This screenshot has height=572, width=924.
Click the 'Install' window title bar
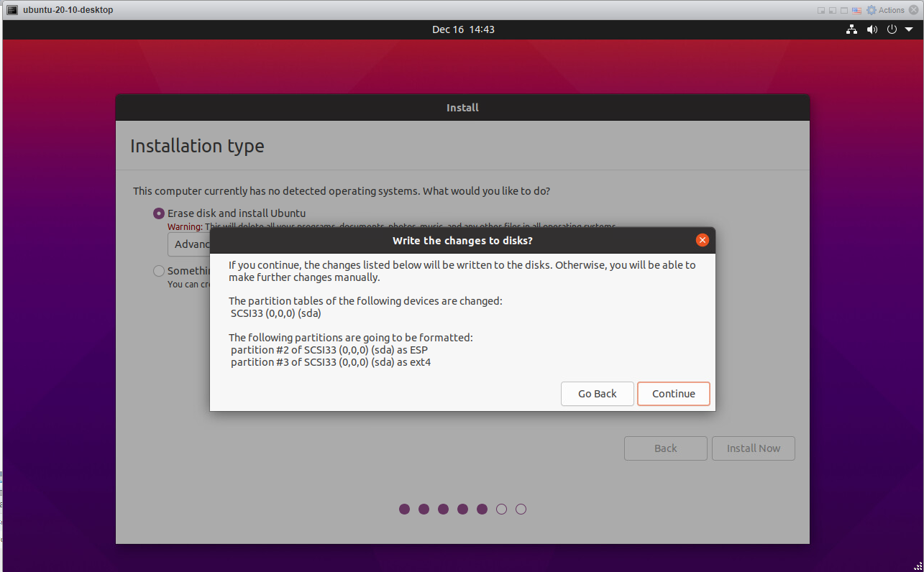click(x=462, y=108)
